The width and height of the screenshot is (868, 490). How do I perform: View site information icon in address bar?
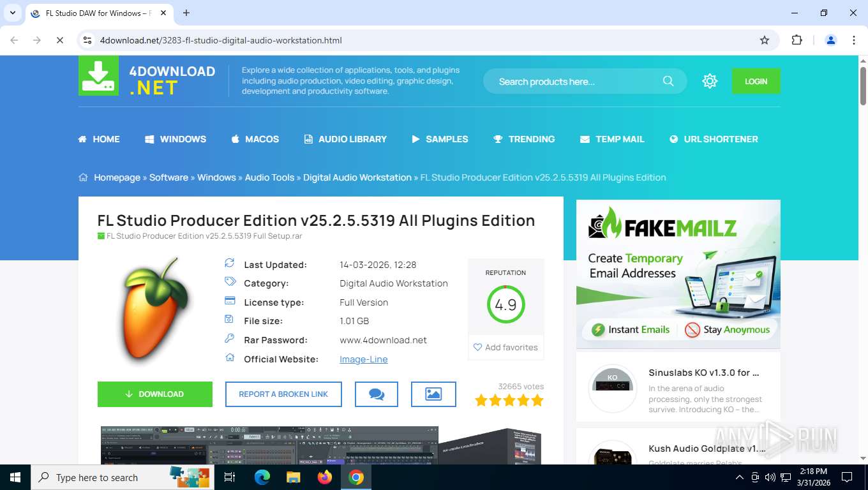pos(88,40)
